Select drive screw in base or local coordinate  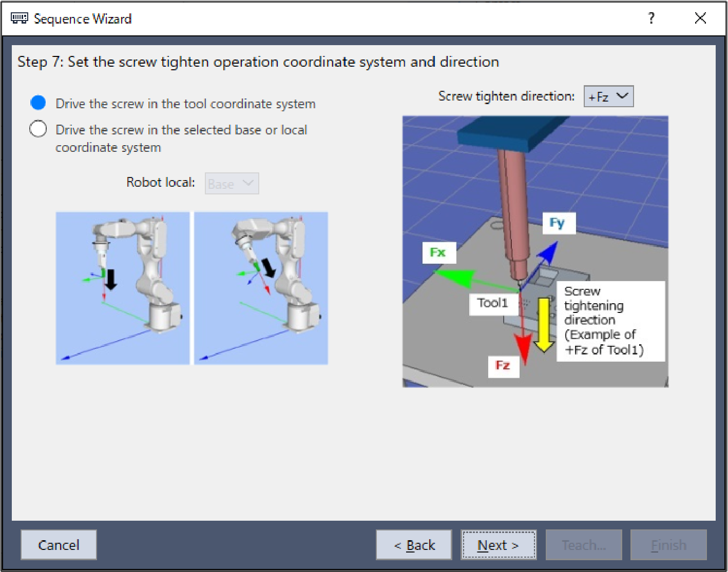click(x=39, y=129)
